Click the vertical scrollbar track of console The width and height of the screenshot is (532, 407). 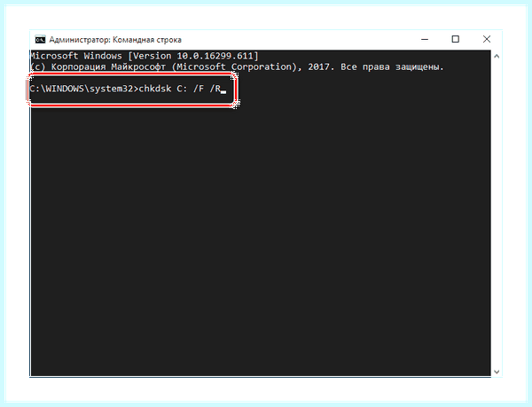click(x=497, y=214)
